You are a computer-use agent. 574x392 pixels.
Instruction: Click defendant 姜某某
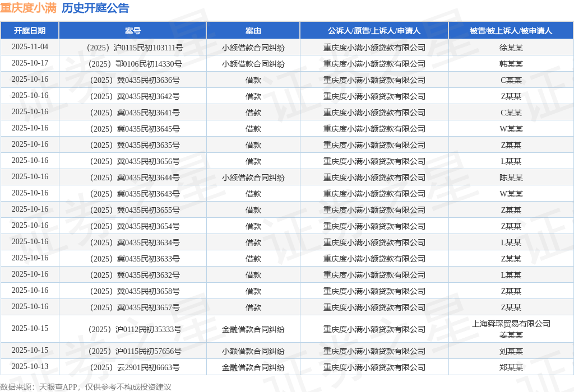(511, 335)
